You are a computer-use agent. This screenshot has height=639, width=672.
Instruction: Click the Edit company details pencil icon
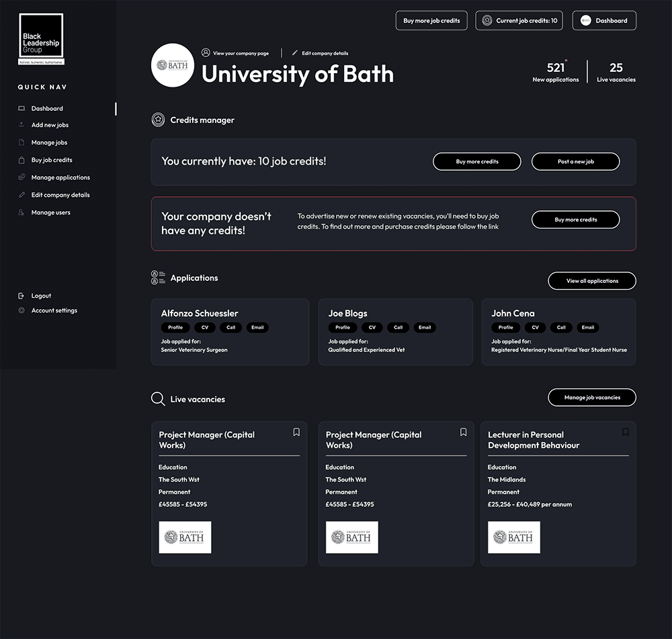tap(22, 196)
